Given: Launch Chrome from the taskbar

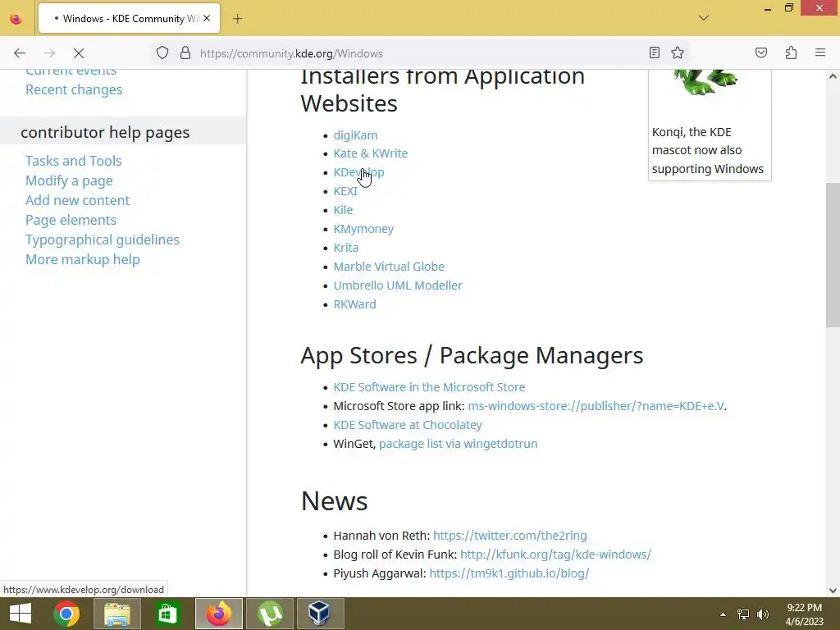Looking at the screenshot, I should tap(66, 614).
